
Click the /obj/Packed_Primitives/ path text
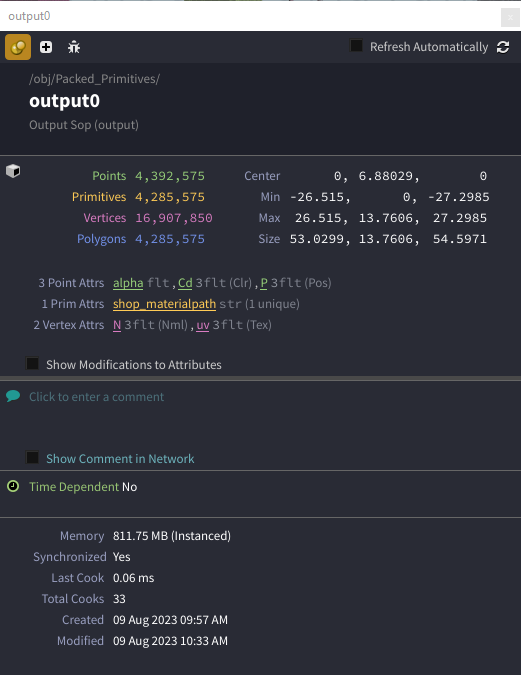tap(94, 79)
